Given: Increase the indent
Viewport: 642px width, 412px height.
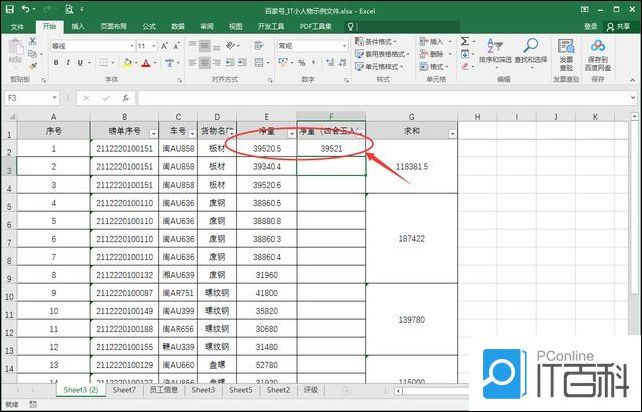Looking at the screenshot, I should (242, 63).
